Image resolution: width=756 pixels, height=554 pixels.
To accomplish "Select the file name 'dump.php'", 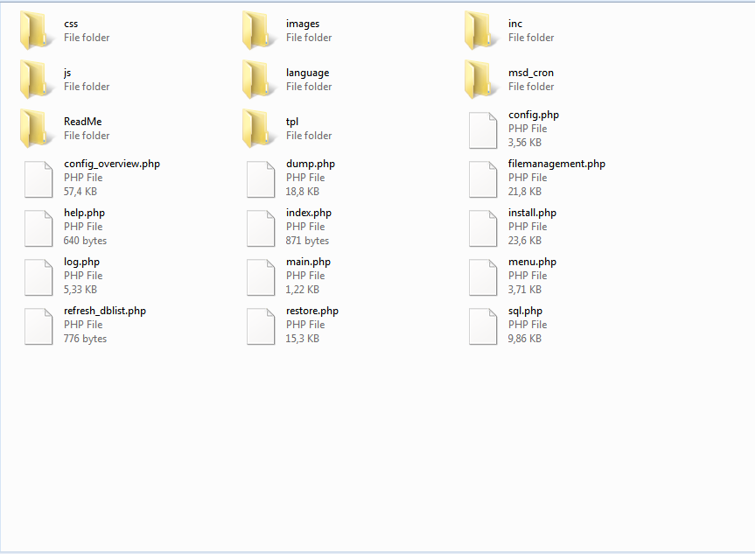I will tap(310, 165).
